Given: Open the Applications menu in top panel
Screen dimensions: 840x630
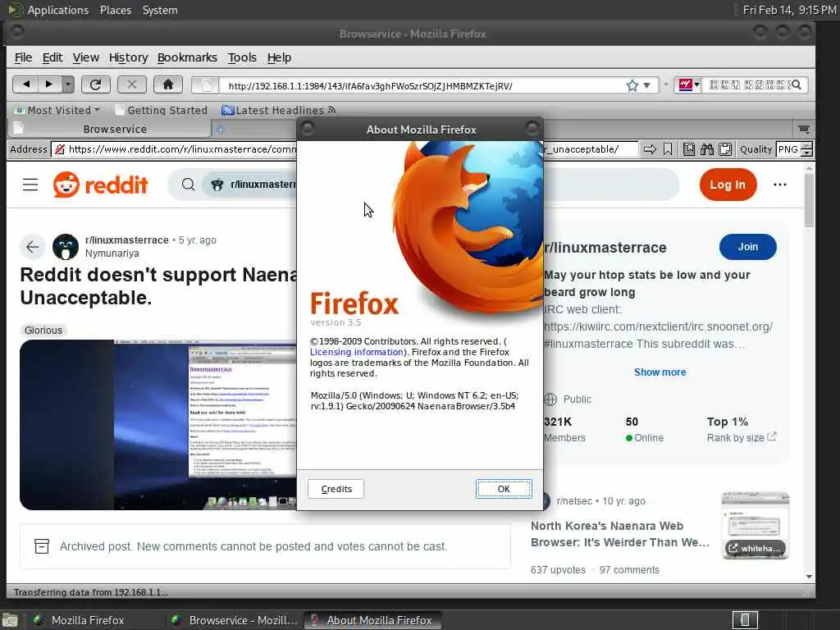Looking at the screenshot, I should [58, 10].
